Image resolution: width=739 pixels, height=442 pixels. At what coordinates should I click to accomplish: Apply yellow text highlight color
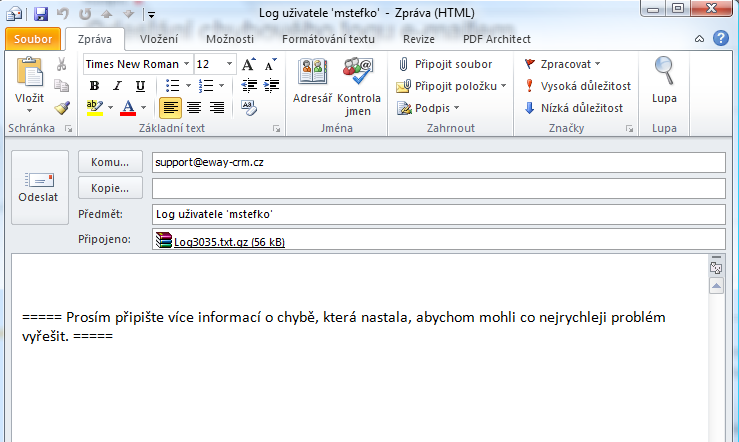point(95,108)
